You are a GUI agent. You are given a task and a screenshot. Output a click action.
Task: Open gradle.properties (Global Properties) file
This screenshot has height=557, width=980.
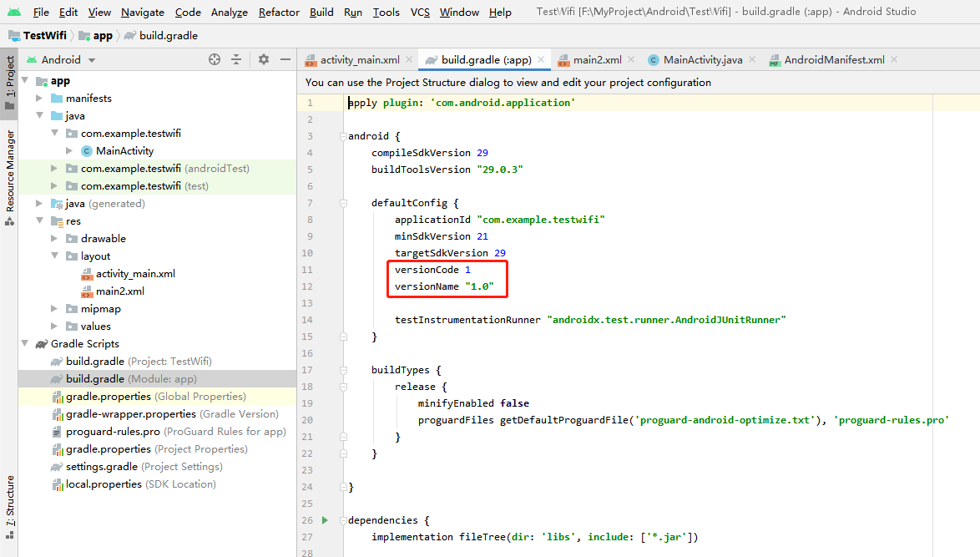(x=109, y=397)
